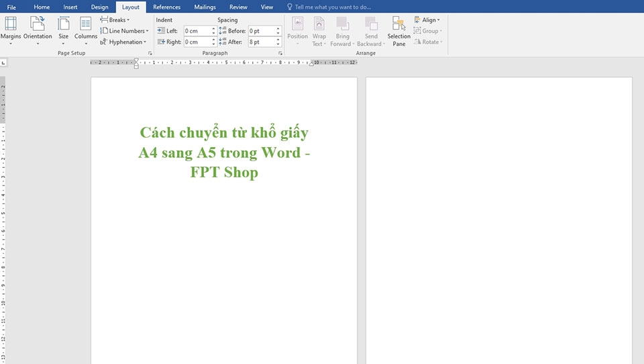Click the right indent marker on ruler
Viewport: 644px width, 364px height.
pyautogui.click(x=311, y=64)
